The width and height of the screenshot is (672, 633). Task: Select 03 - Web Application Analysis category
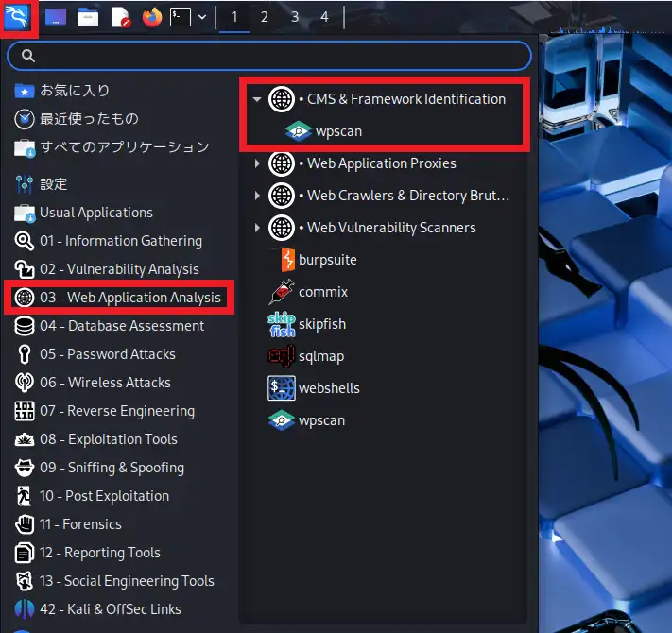[118, 298]
